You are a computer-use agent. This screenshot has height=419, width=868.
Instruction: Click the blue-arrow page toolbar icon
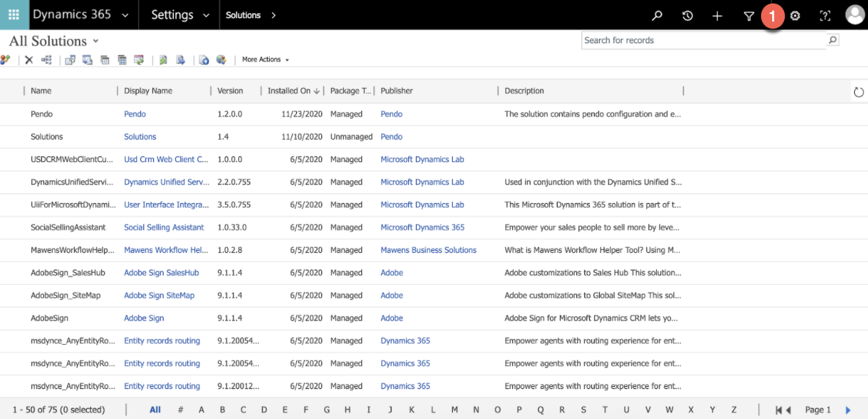coord(180,60)
